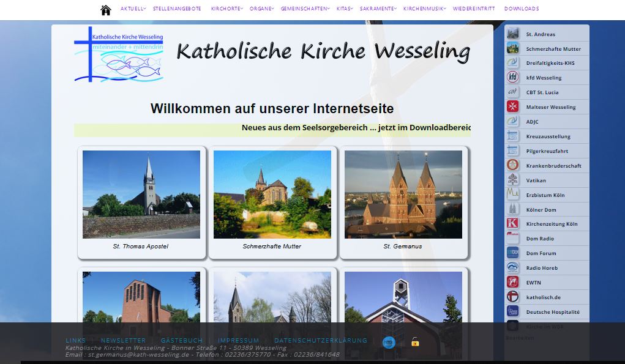Open the Erzbistum Köln sidebar text

(545, 195)
